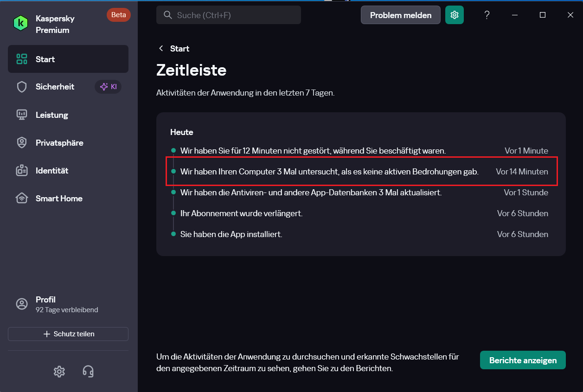Close the Kaspersky window
This screenshot has width=583, height=392.
click(x=570, y=15)
